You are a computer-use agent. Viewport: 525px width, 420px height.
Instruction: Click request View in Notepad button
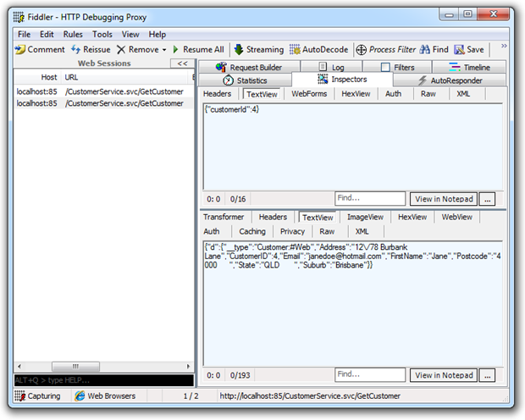click(444, 199)
